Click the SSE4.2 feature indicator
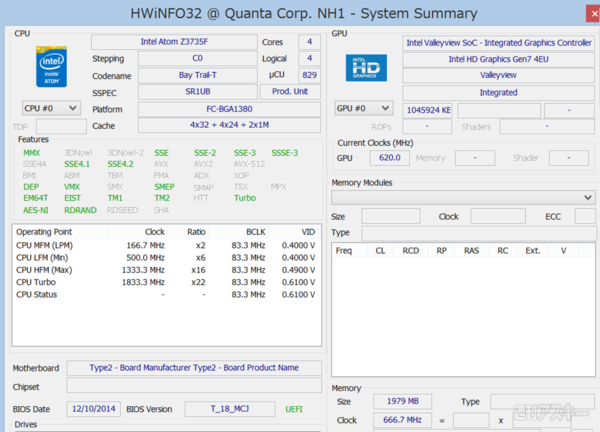Viewport: 600px width, 432px height. pyautogui.click(x=120, y=164)
